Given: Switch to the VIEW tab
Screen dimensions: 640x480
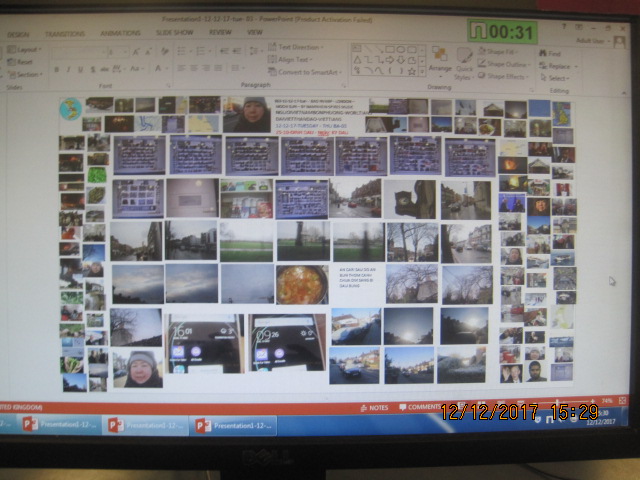Looking at the screenshot, I should pyautogui.click(x=254, y=32).
